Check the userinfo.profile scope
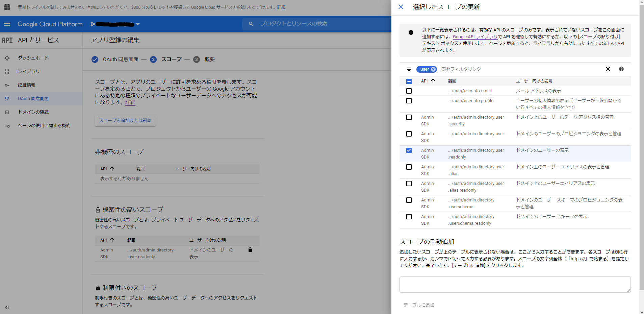The height and width of the screenshot is (314, 644). 409,101
